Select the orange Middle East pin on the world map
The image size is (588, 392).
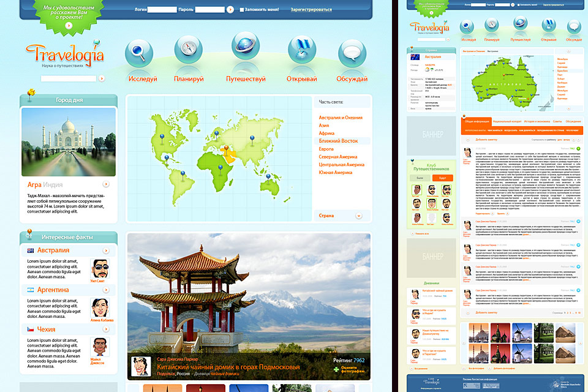coord(226,151)
